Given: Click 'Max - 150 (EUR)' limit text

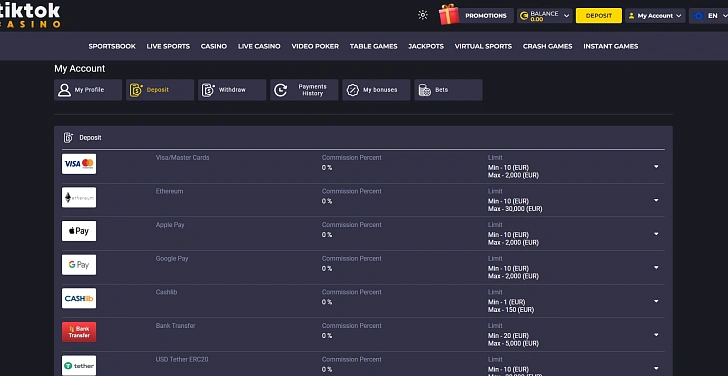Looking at the screenshot, I should (x=511, y=310).
